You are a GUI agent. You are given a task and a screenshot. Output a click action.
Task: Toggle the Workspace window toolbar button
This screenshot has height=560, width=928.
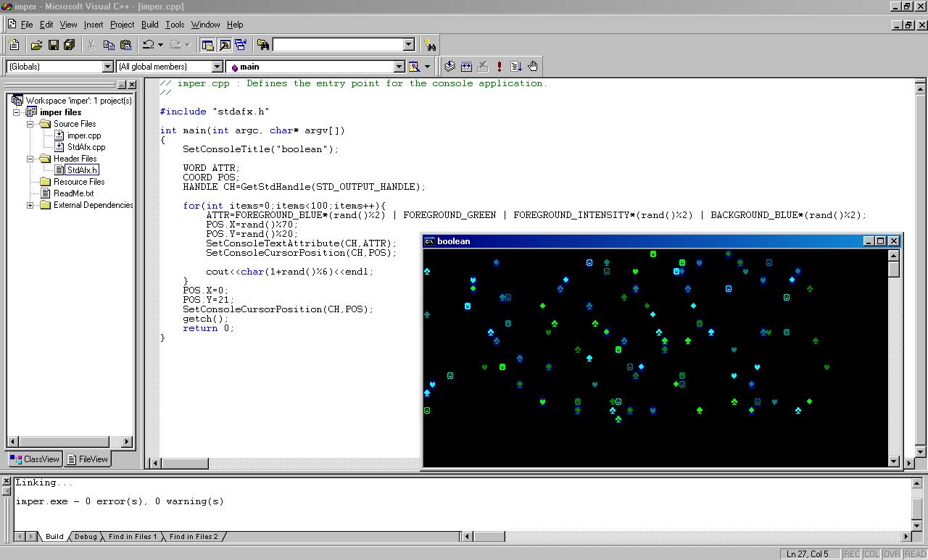point(207,45)
